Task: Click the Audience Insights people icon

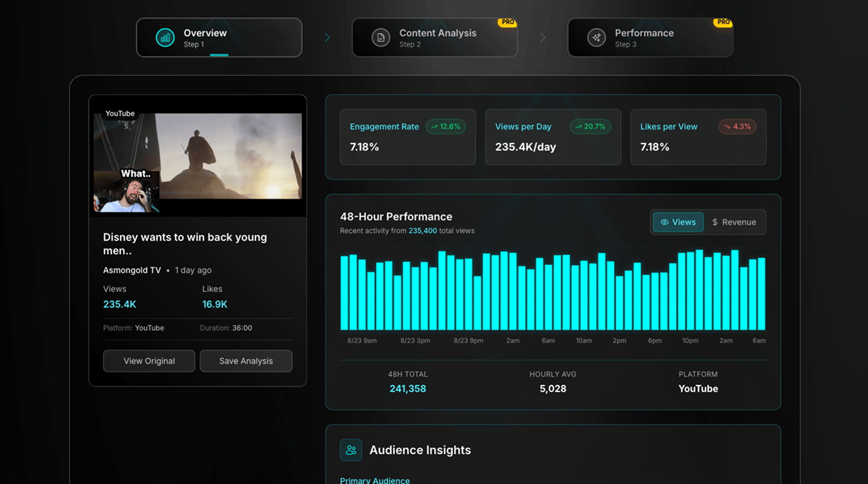Action: coord(350,449)
